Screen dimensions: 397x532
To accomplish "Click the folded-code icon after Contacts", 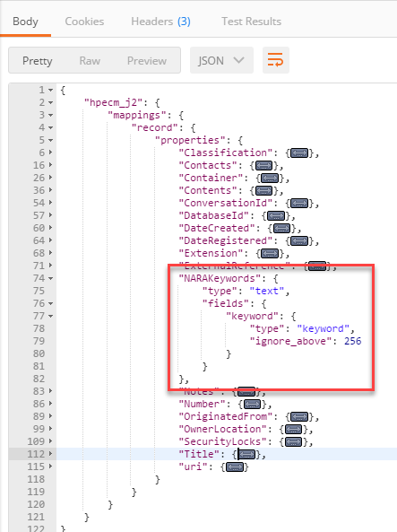I will pos(263,166).
